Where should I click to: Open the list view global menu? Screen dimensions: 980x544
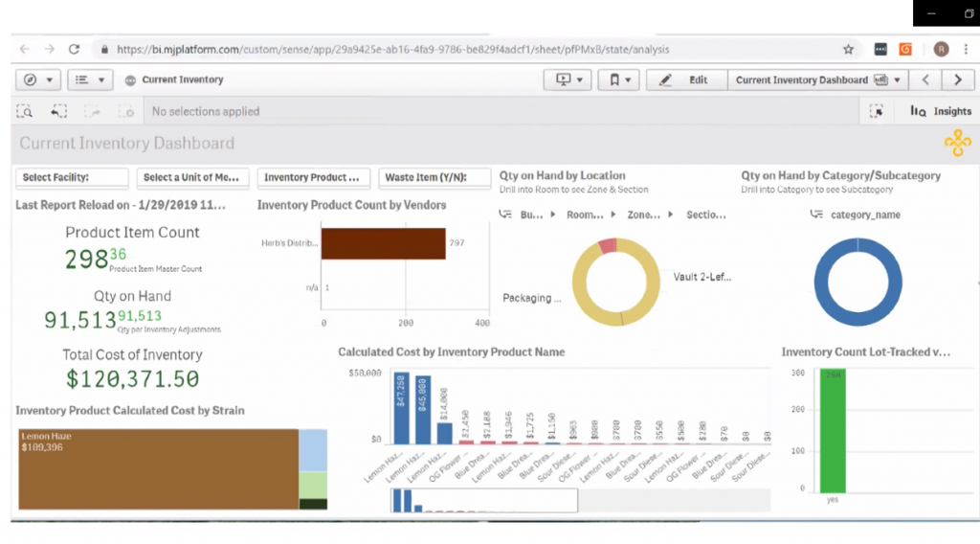pos(92,80)
